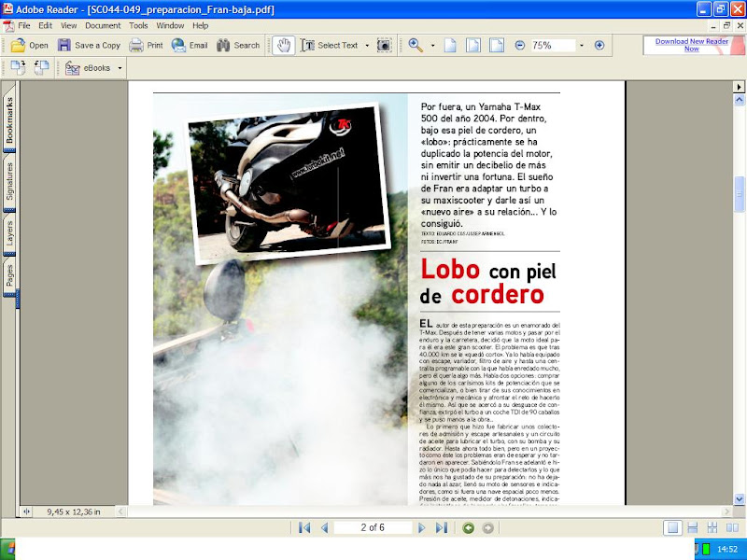Open the zoom percentage dropdown
Screen dimensions: 747x560
[581, 45]
